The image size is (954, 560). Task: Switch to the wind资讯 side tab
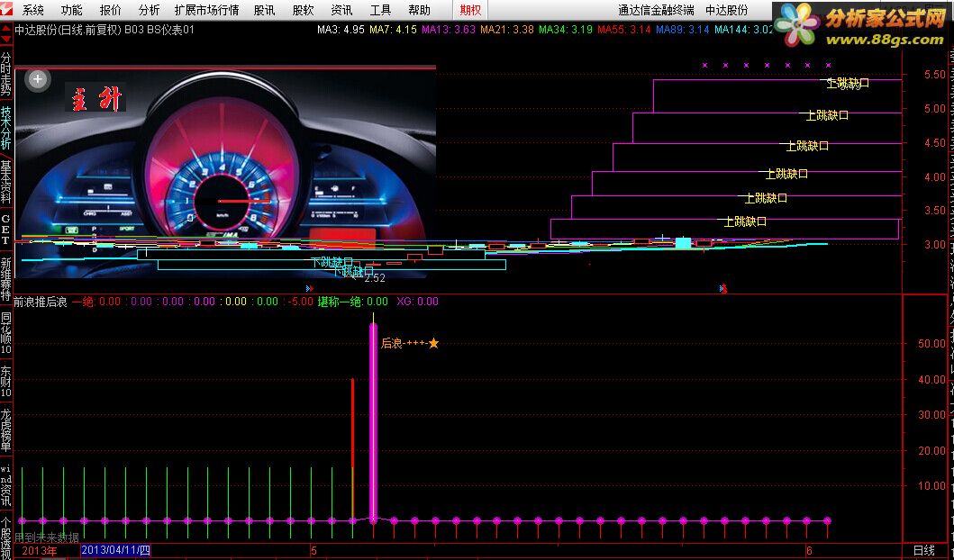(6, 486)
